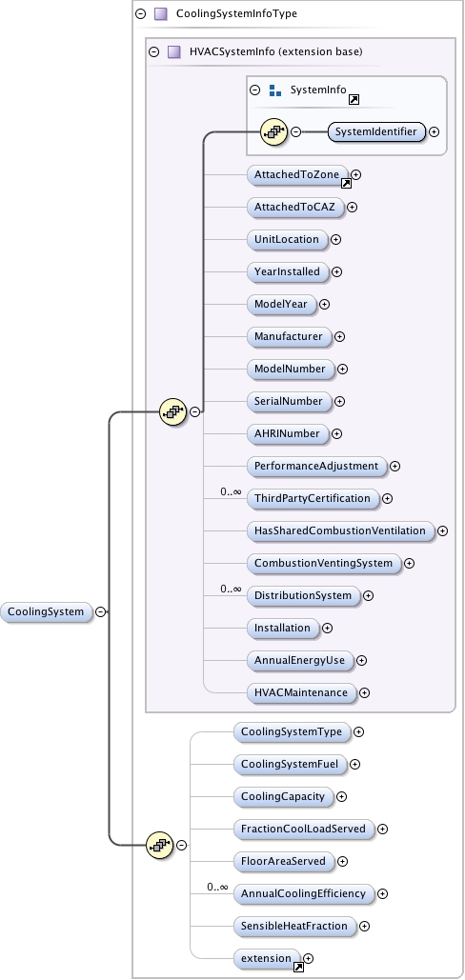
Task: Select the AttachedToCAZ element
Action: tap(295, 207)
